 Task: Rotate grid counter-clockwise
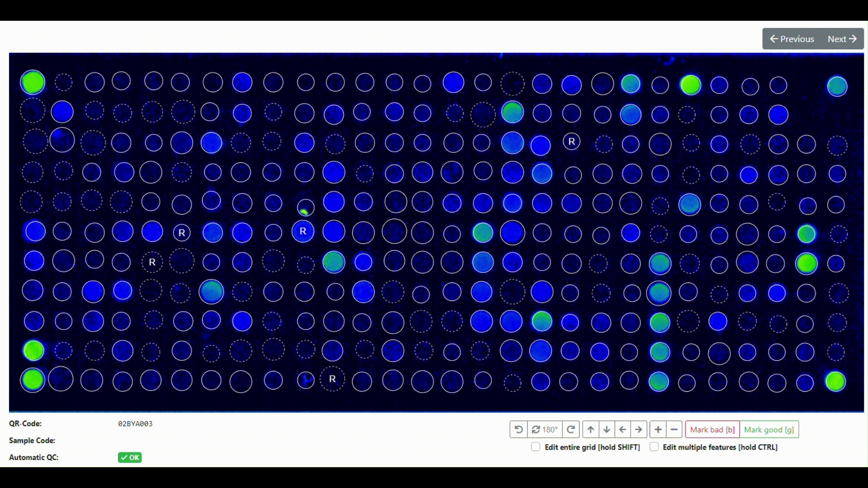(x=519, y=429)
